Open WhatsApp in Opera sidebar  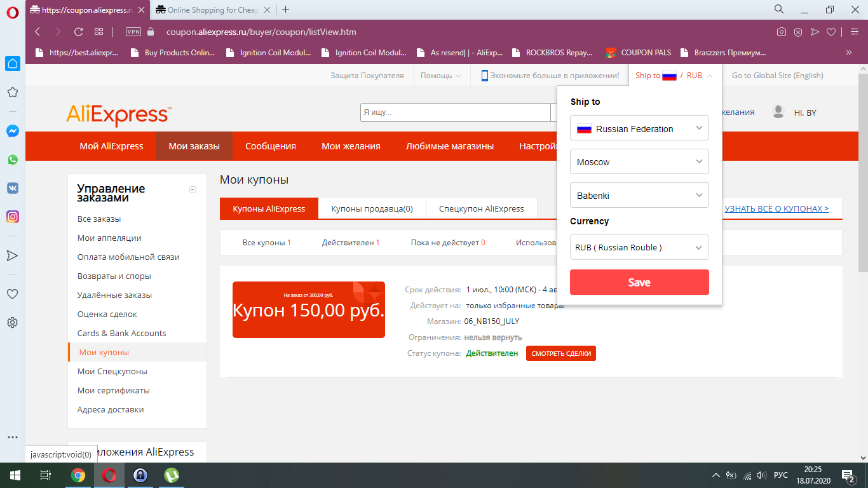12,159
